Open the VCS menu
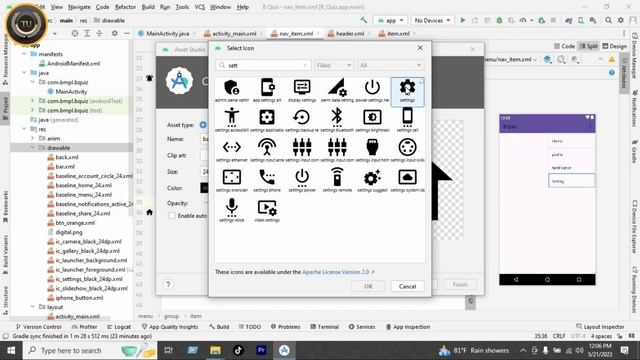640x360 pixels. click(200, 7)
